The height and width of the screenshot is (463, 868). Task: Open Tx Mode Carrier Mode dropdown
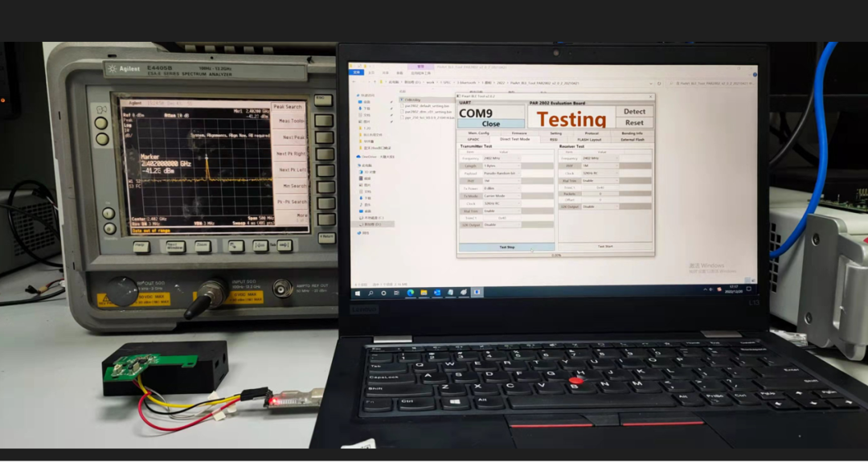coord(502,196)
